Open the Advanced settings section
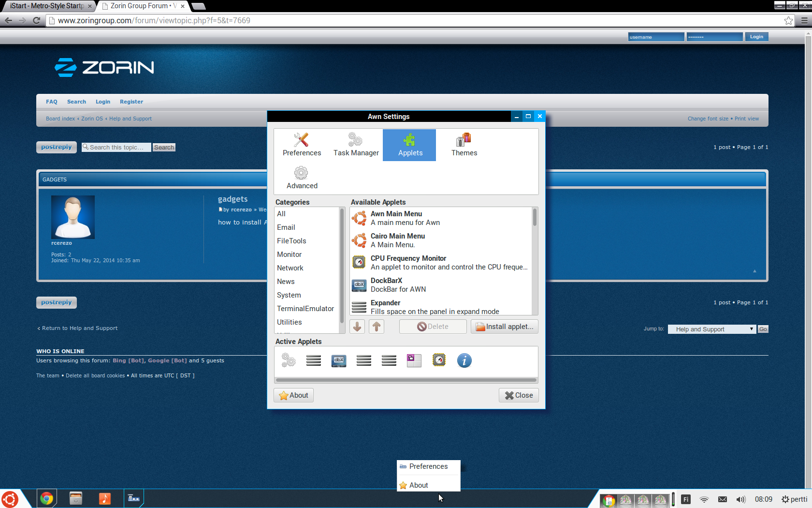Image resolution: width=812 pixels, height=508 pixels. coord(302,178)
